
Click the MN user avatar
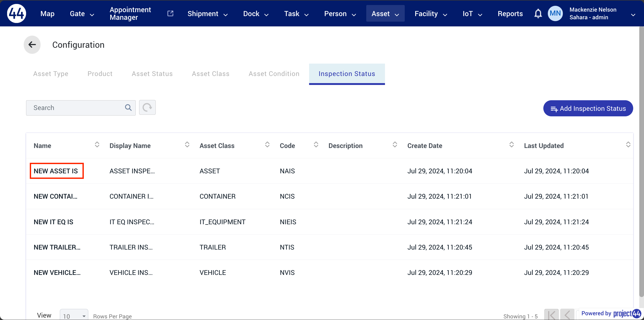(x=555, y=13)
